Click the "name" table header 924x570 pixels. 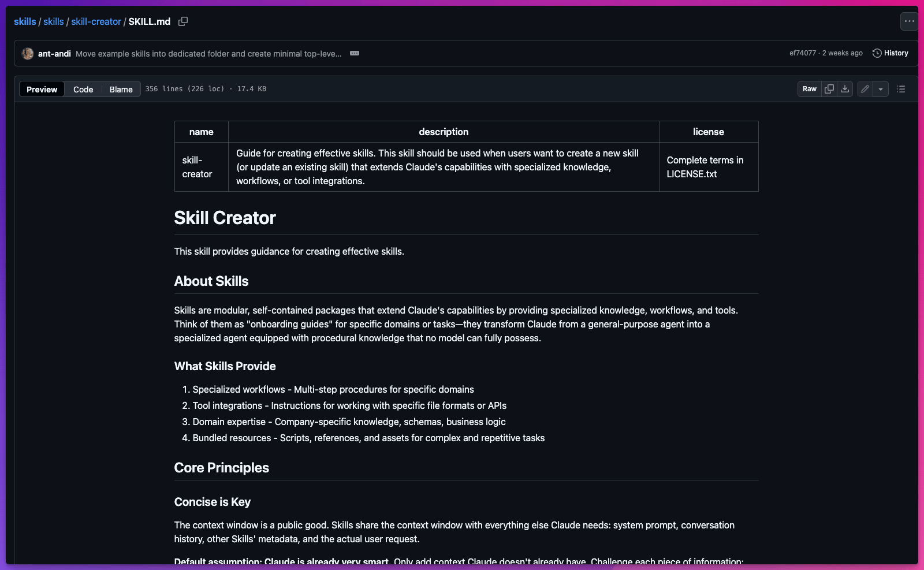pos(202,132)
